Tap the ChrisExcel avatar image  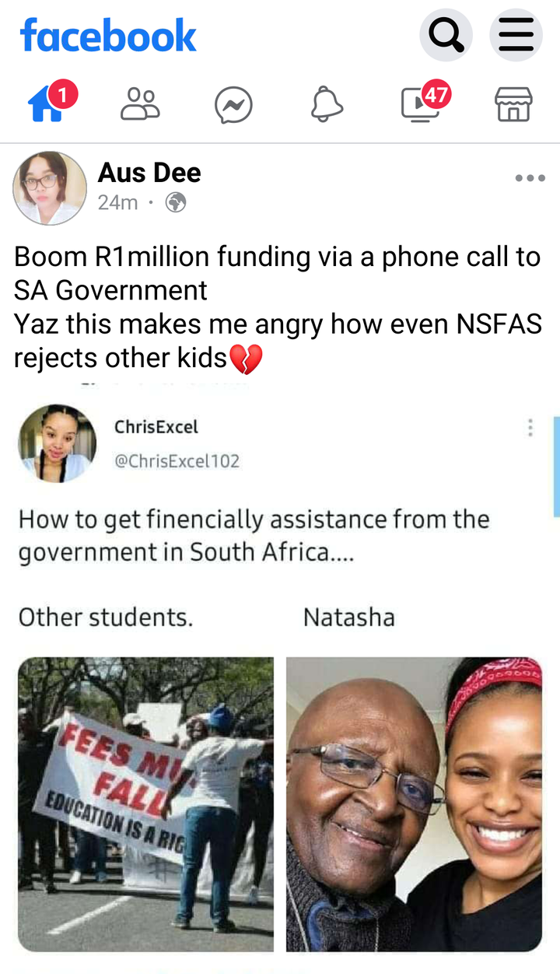point(58,443)
